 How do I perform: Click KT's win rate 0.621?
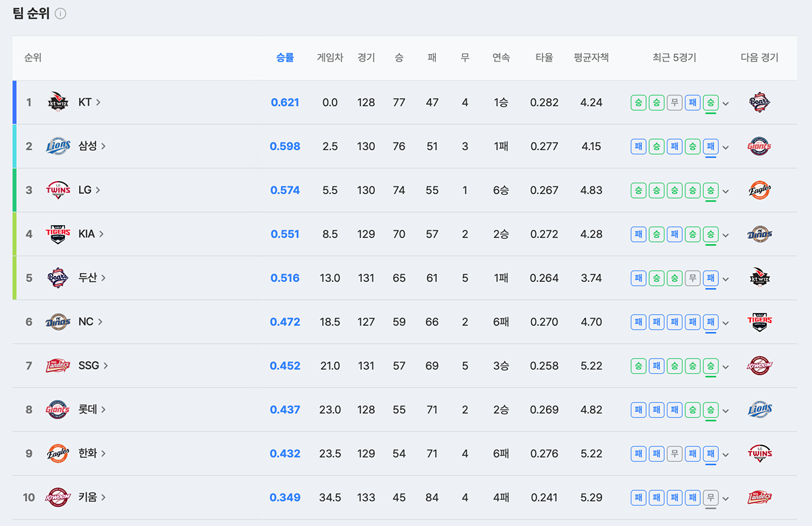[285, 103]
